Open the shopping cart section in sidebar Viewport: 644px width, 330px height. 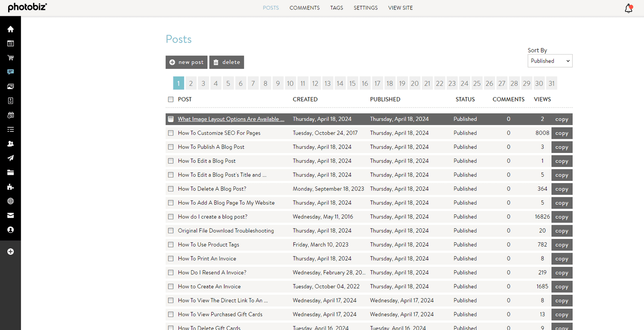pos(10,58)
